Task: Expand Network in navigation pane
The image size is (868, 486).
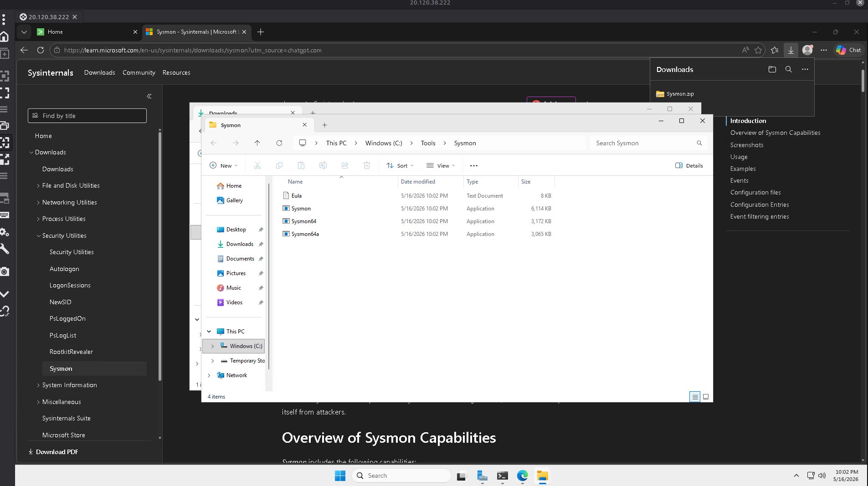Action: [x=209, y=375]
